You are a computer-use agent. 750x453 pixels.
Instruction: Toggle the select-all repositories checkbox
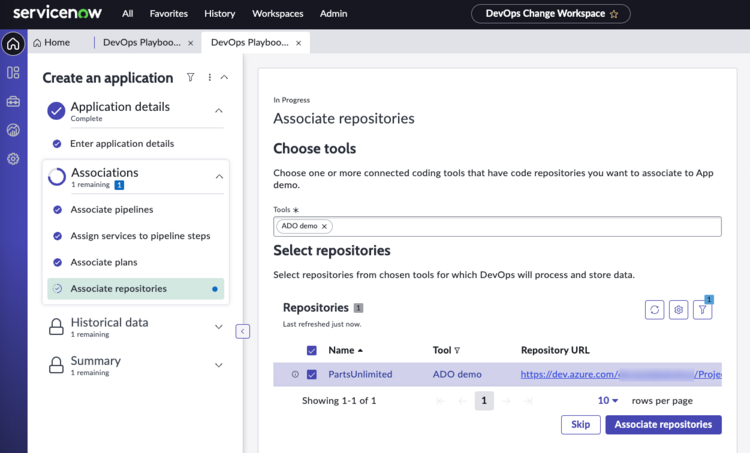click(x=311, y=351)
